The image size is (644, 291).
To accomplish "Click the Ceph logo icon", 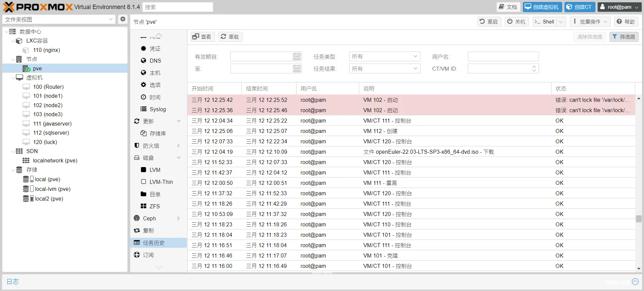I will tap(137, 218).
